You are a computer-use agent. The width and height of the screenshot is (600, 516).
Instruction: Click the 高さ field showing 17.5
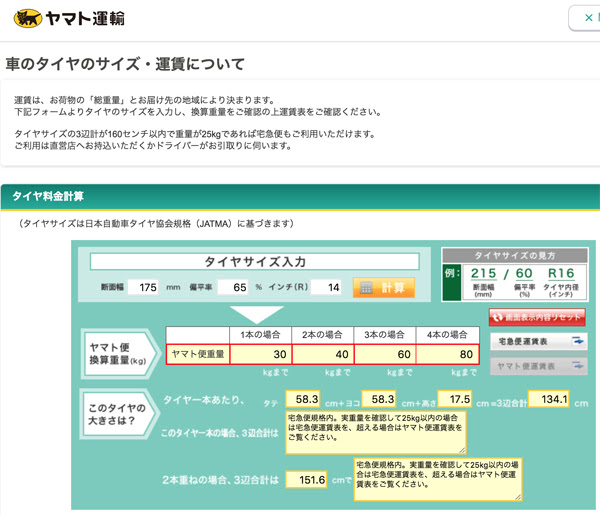(455, 399)
